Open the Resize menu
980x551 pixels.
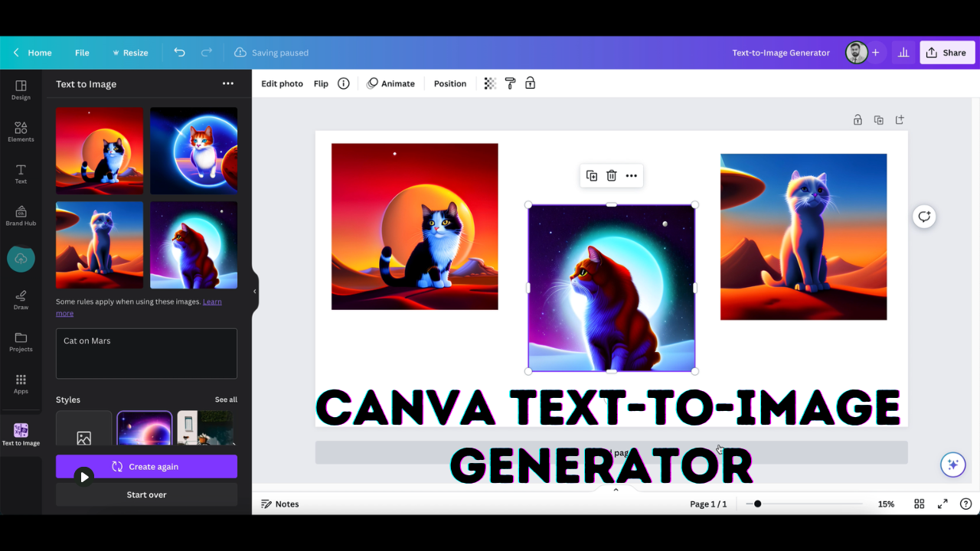(130, 52)
